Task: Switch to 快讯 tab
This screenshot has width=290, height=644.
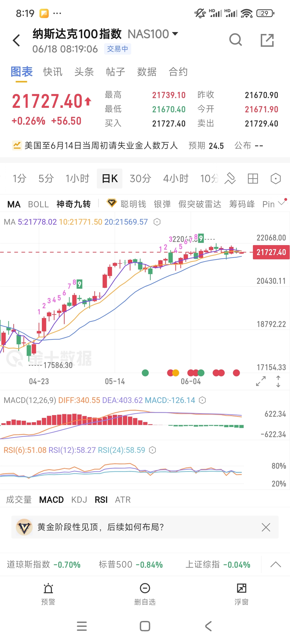Action: (x=53, y=72)
